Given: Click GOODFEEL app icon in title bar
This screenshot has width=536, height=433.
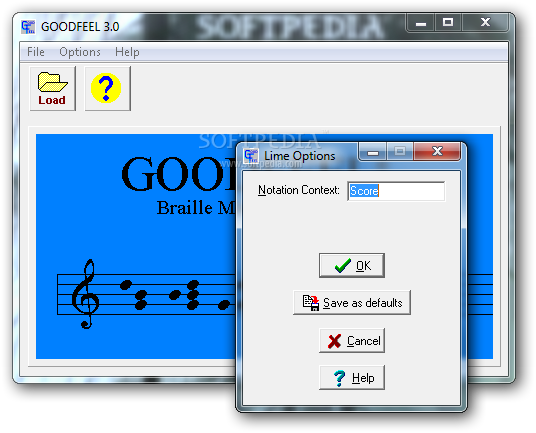Looking at the screenshot, I should pos(28,27).
